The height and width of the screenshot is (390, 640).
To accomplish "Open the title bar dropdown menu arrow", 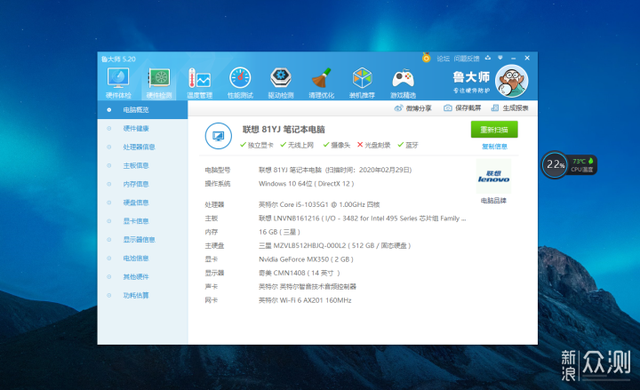I will click(500, 58).
